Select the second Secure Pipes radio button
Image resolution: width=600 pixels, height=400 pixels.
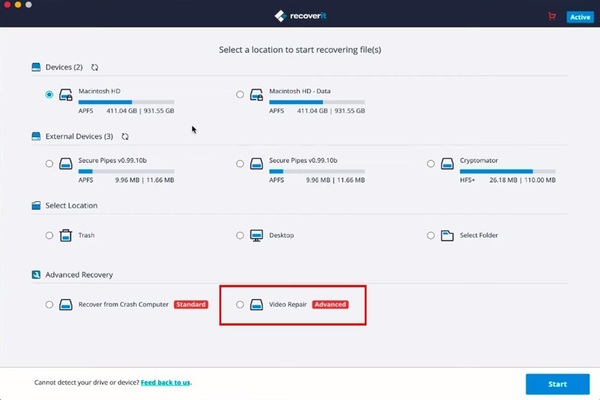coord(240,164)
